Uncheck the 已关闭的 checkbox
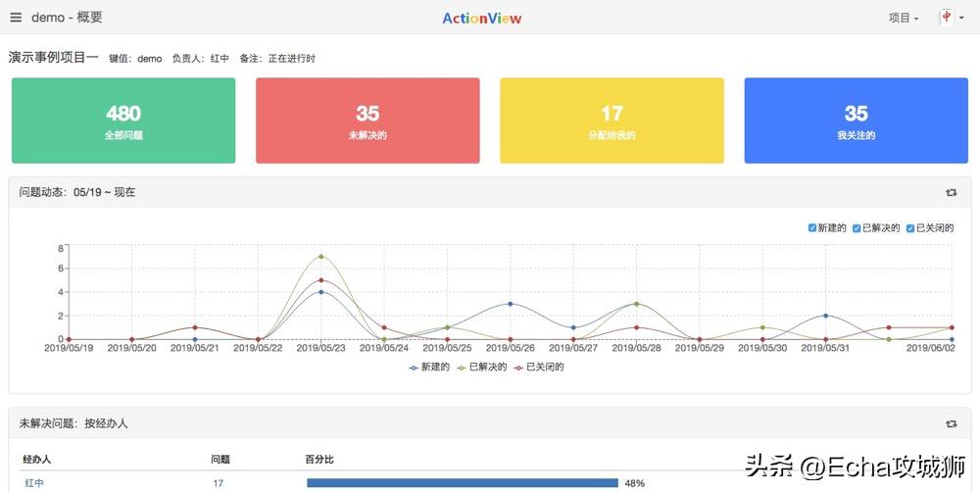The height and width of the screenshot is (493, 980). (910, 228)
